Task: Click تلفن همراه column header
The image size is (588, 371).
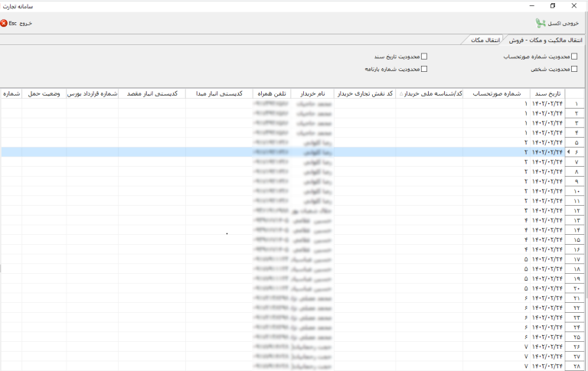Action: click(272, 93)
